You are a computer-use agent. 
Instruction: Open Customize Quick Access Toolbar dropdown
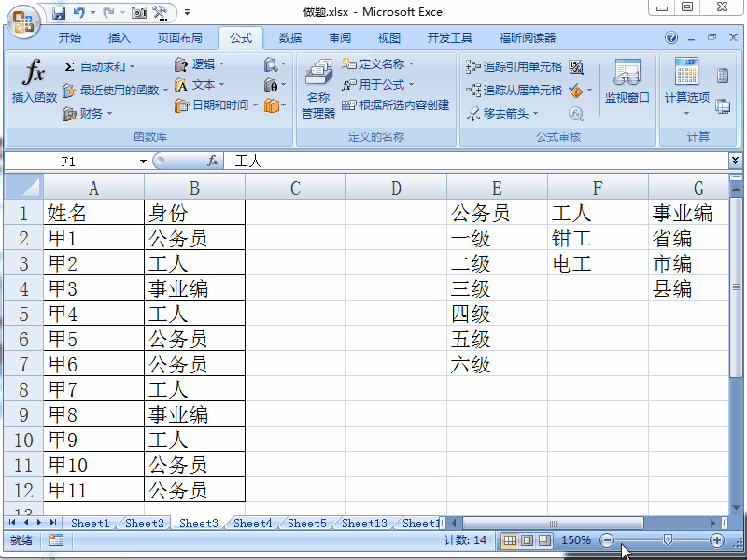click(188, 12)
